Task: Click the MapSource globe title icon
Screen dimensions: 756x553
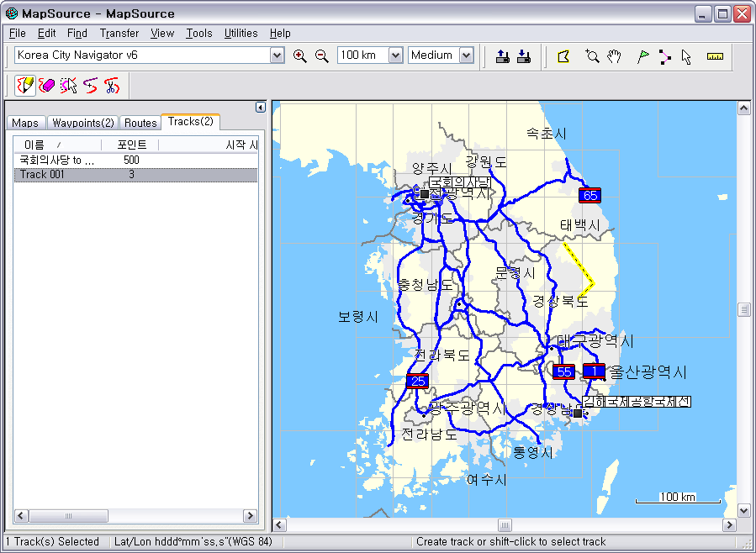Action: (12, 13)
